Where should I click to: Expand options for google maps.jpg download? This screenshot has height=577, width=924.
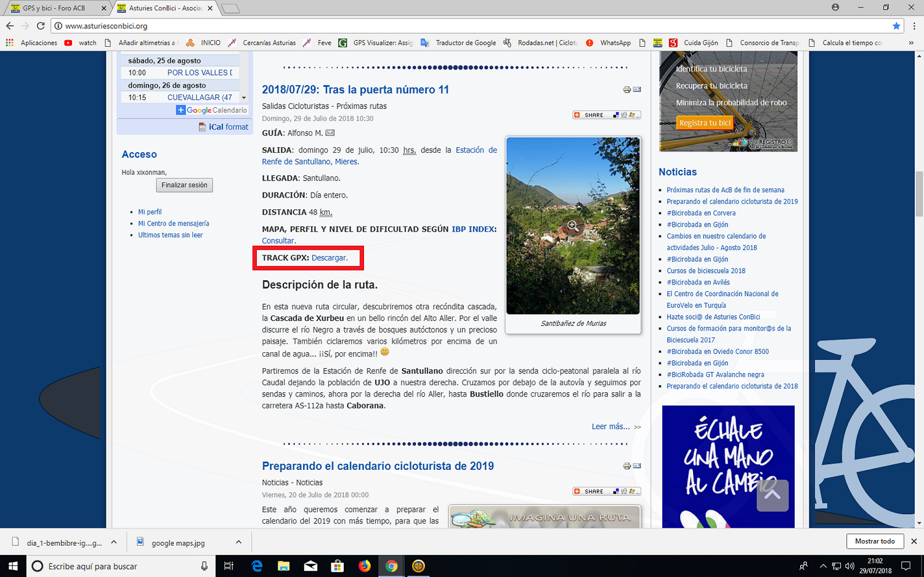point(238,542)
